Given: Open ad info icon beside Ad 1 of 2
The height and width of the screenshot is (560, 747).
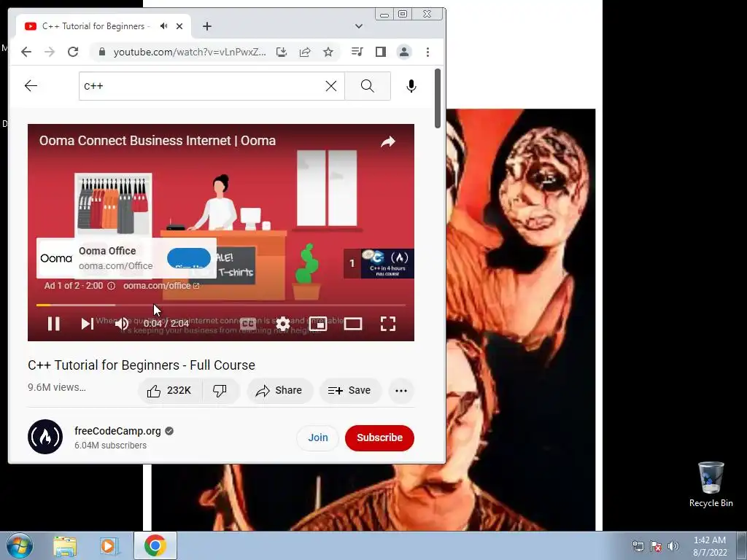Looking at the screenshot, I should click(x=111, y=286).
